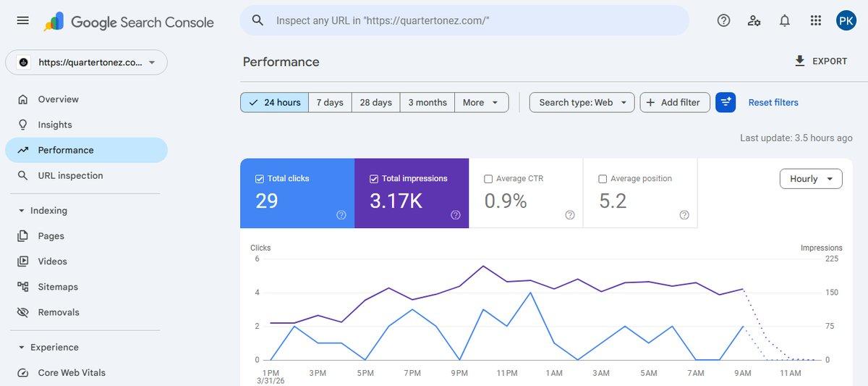Go to Overview in sidebar

[86, 99]
